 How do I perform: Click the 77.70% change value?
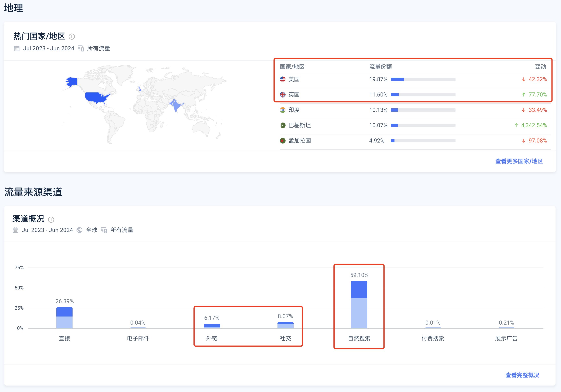coord(538,95)
